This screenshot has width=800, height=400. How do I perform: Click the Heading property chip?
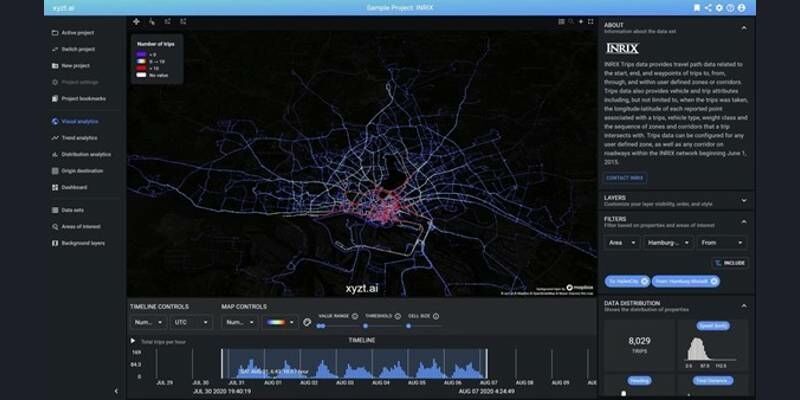[639, 381]
